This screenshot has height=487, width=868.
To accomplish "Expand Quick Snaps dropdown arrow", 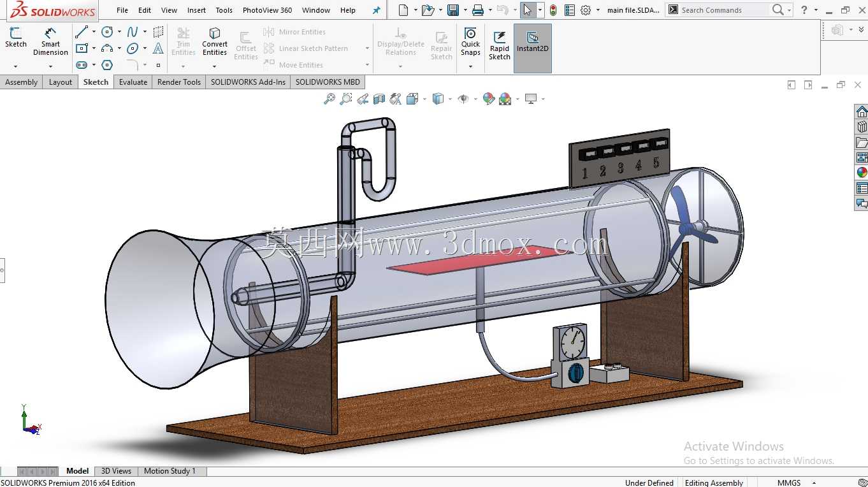I will [x=470, y=66].
